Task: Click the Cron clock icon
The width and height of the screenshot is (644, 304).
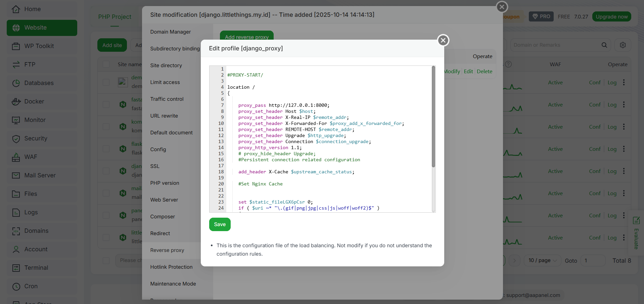Action: [x=16, y=286]
